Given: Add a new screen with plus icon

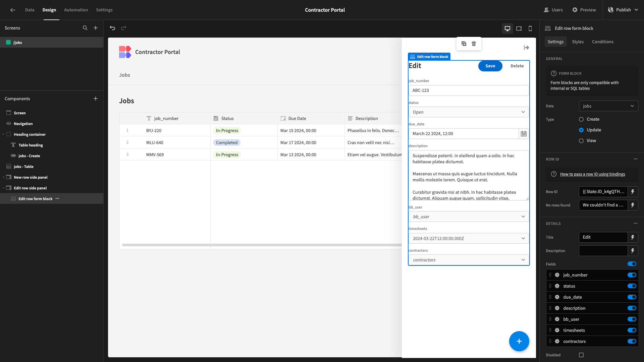Looking at the screenshot, I should [96, 28].
